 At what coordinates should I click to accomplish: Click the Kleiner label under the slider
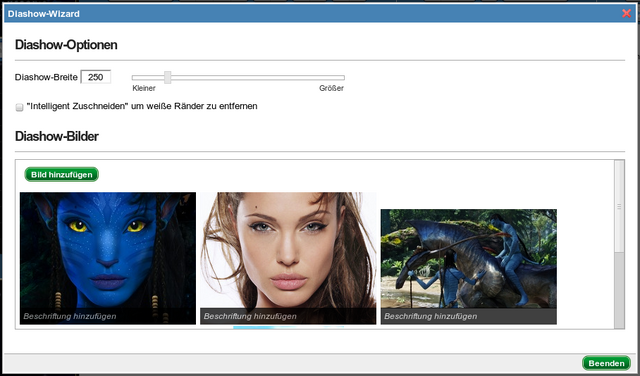[144, 88]
